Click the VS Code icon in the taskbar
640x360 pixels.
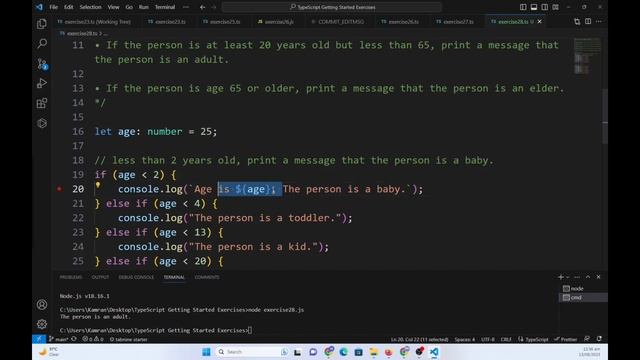tap(434, 352)
